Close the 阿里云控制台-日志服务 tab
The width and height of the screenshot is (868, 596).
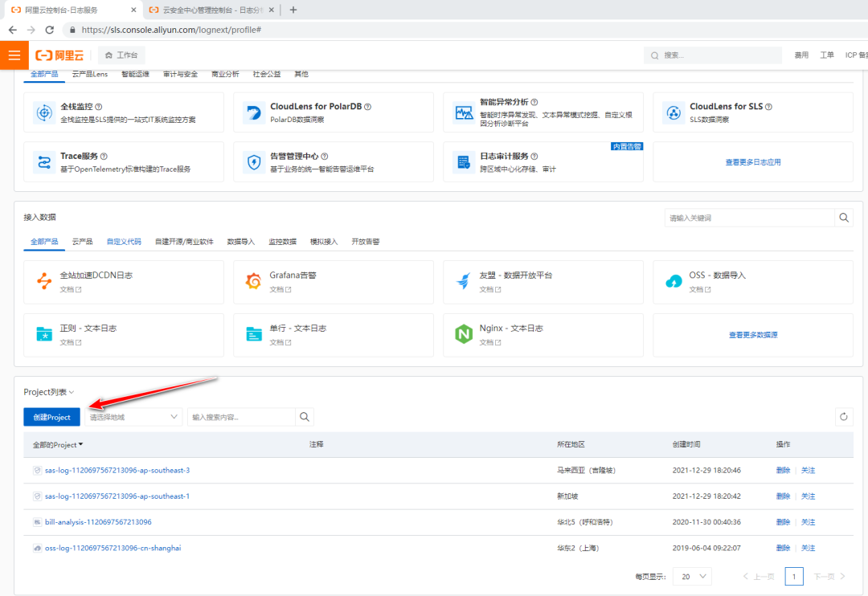coord(133,10)
